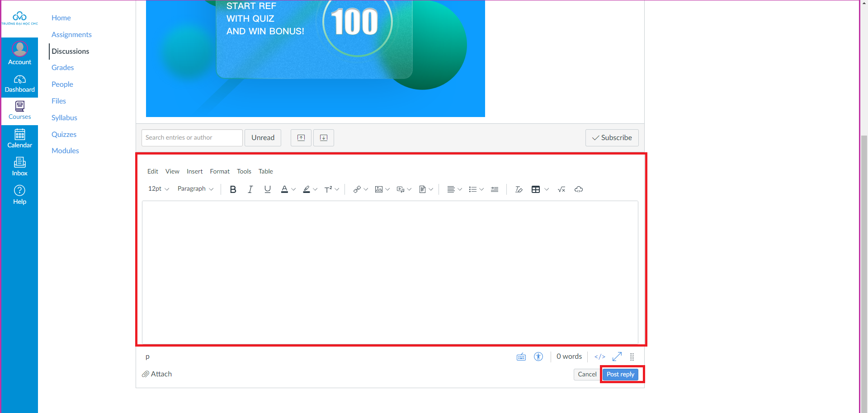Viewport: 868px width, 413px height.
Task: Toggle bold formatting in the editor
Action: pos(233,189)
